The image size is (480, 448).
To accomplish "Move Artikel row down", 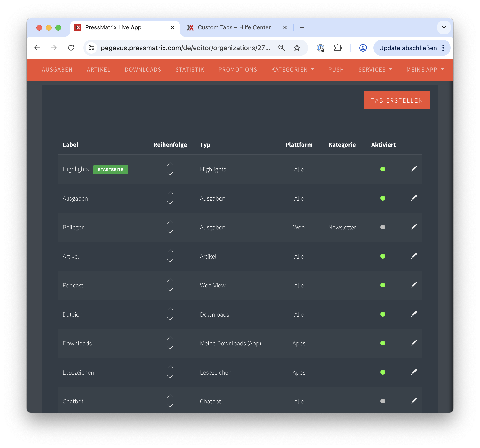I will click(170, 260).
